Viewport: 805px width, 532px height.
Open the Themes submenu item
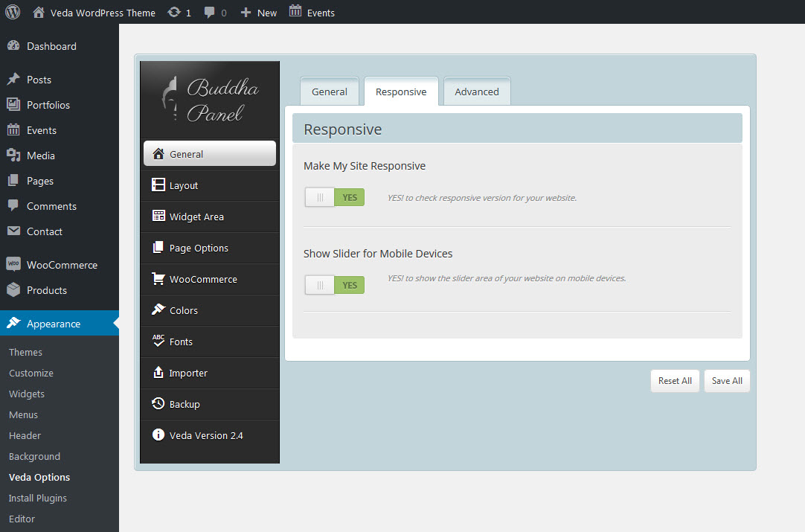[x=26, y=352]
